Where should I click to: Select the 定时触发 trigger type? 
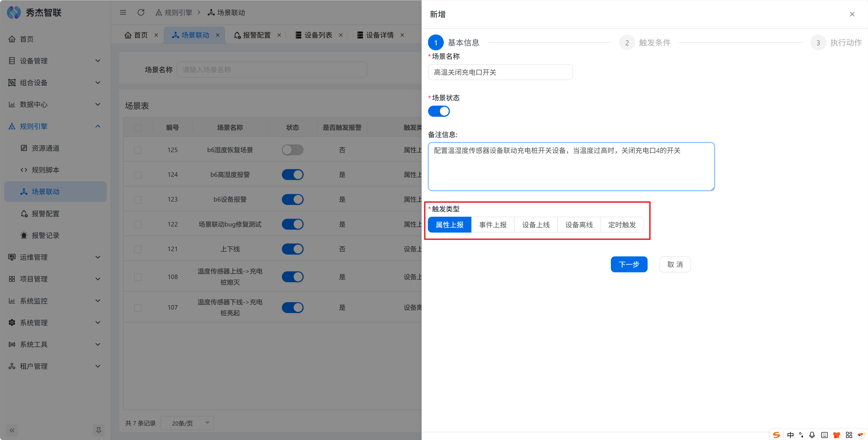622,225
